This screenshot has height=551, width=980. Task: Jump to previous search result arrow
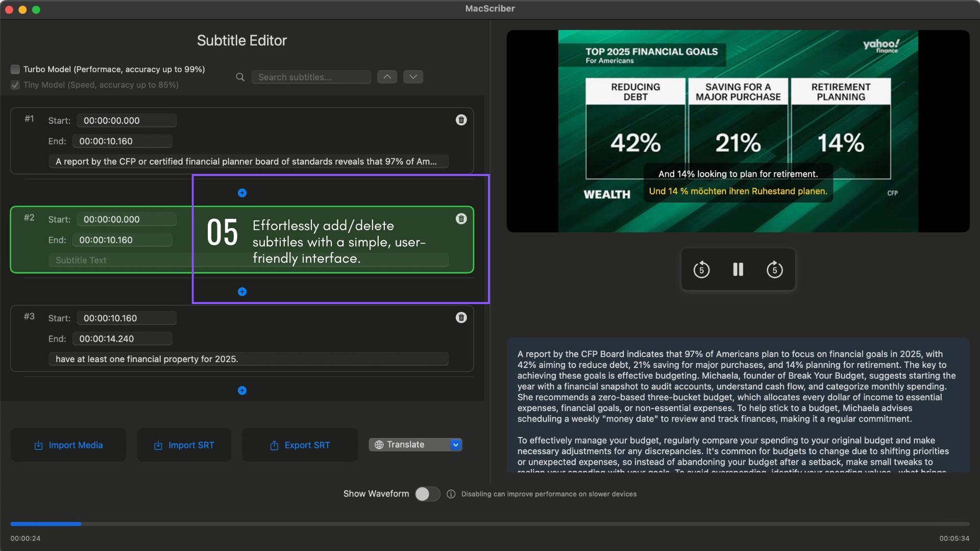(x=387, y=77)
